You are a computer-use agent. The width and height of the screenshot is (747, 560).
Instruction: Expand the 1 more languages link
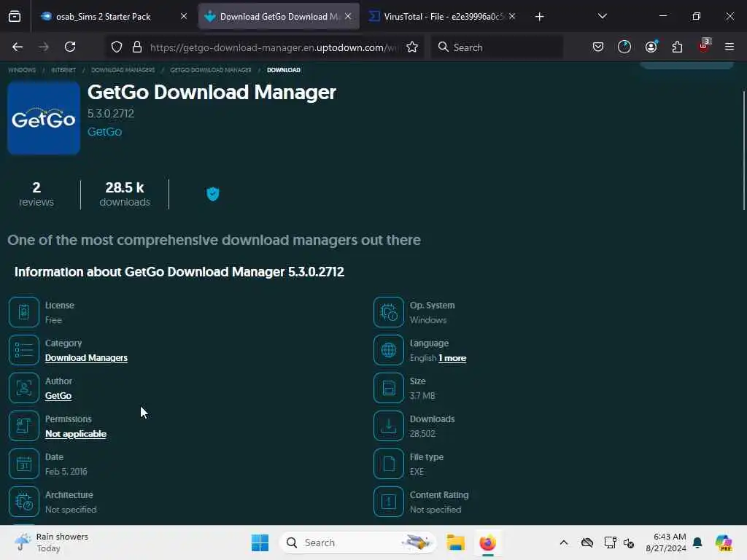(x=452, y=358)
